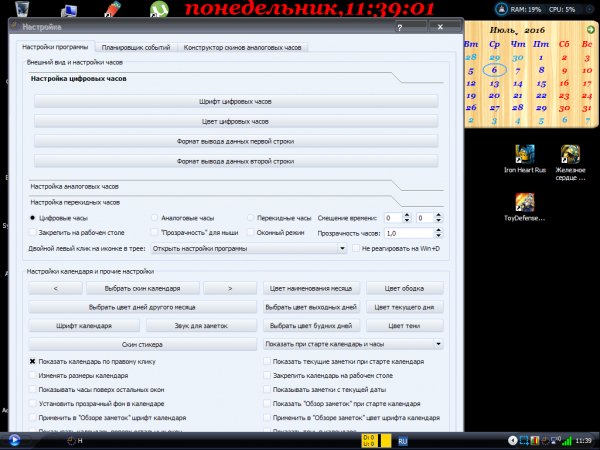Select the Цифровые часы radio button

[x=33, y=218]
